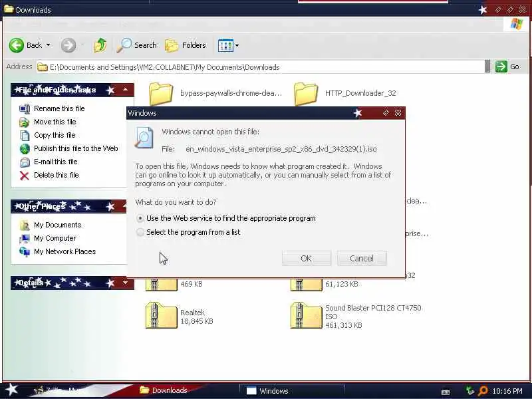Open My Network Places link
The image size is (532, 399).
pos(65,251)
